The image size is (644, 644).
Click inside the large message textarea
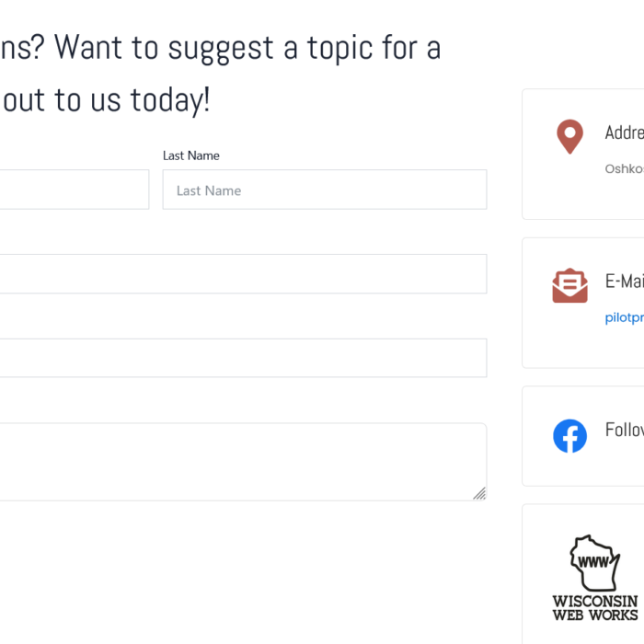click(x=243, y=462)
